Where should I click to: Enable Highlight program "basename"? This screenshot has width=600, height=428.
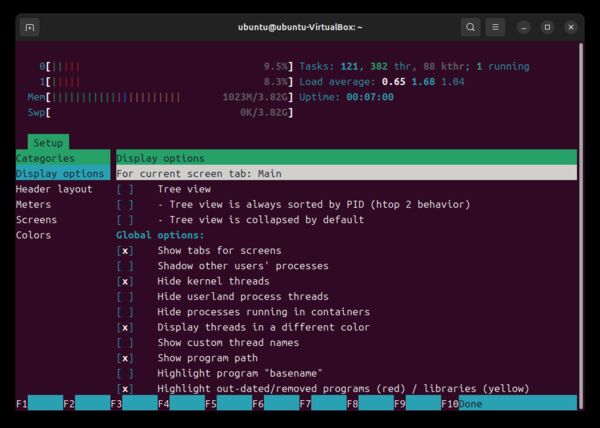[125, 373]
